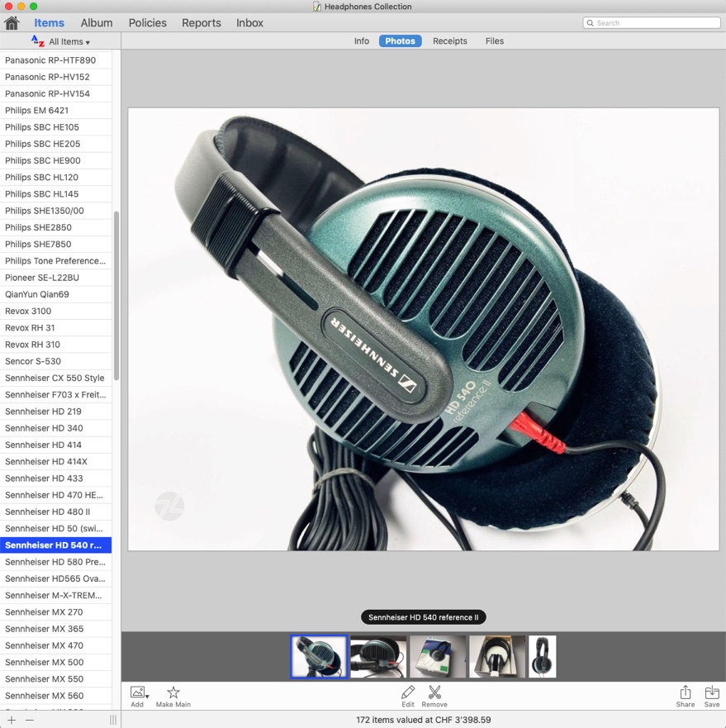726x728 pixels.
Task: Select the first headphone thumbnail
Action: tap(319, 656)
